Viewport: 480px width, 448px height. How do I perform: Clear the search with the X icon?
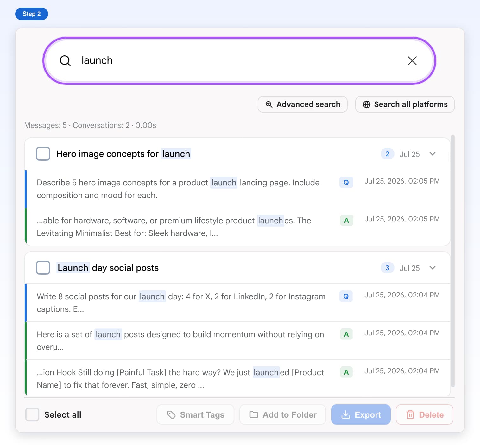coord(412,60)
